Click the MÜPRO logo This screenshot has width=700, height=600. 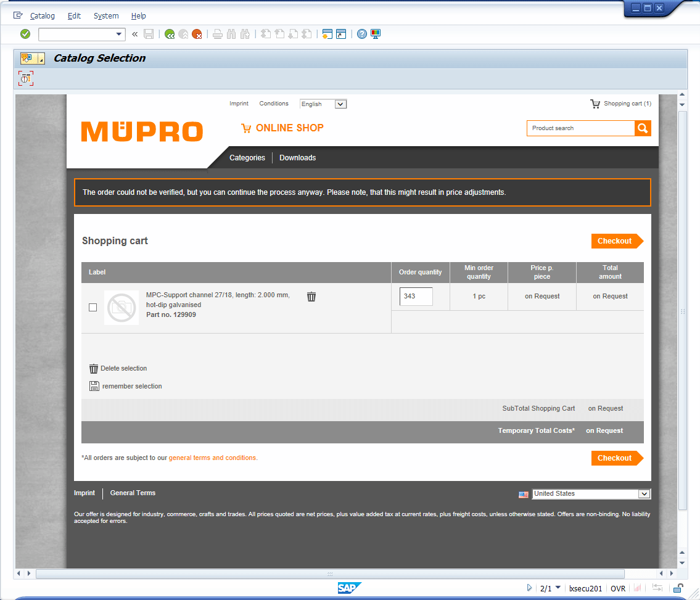point(142,131)
